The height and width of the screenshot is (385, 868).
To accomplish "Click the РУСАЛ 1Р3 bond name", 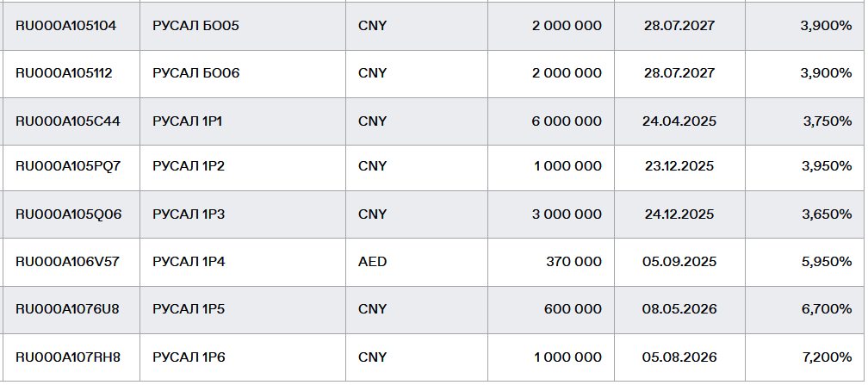I will pyautogui.click(x=189, y=214).
